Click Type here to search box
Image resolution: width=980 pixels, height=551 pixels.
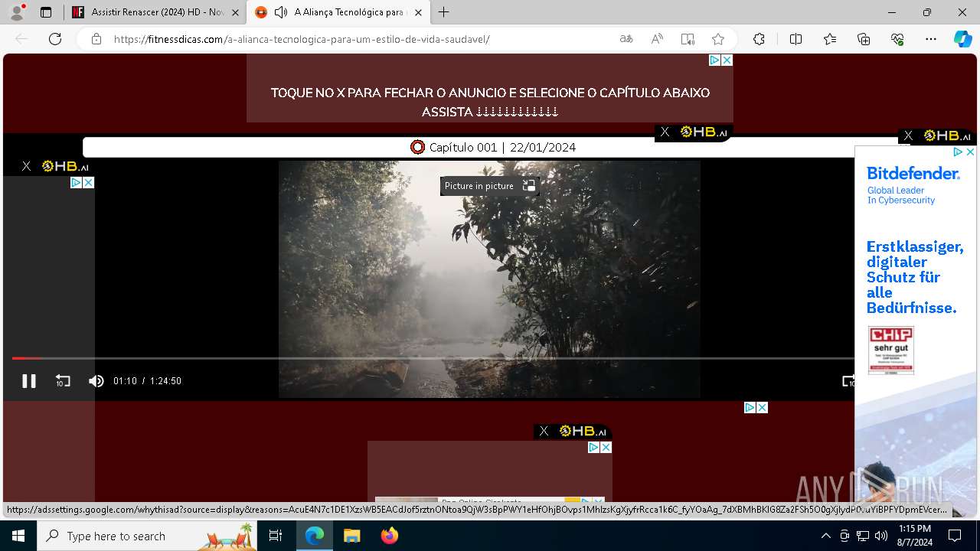tap(147, 536)
